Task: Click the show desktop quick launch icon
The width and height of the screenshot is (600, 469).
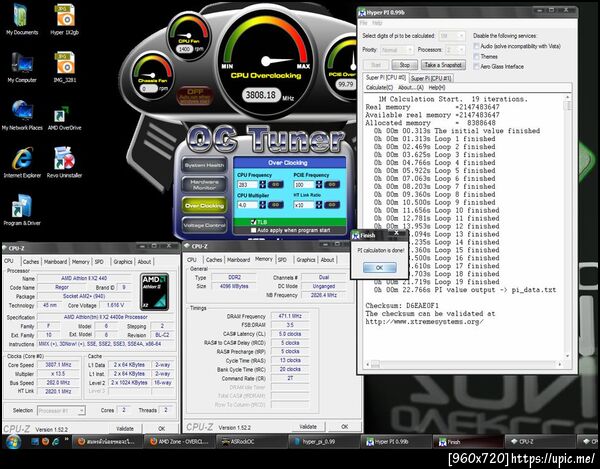Action: (35, 441)
